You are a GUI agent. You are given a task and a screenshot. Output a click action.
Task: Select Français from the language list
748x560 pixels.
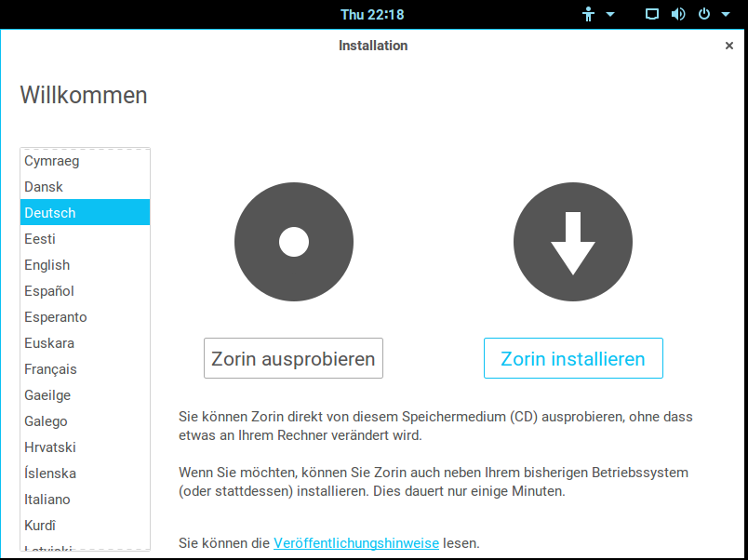tap(50, 369)
